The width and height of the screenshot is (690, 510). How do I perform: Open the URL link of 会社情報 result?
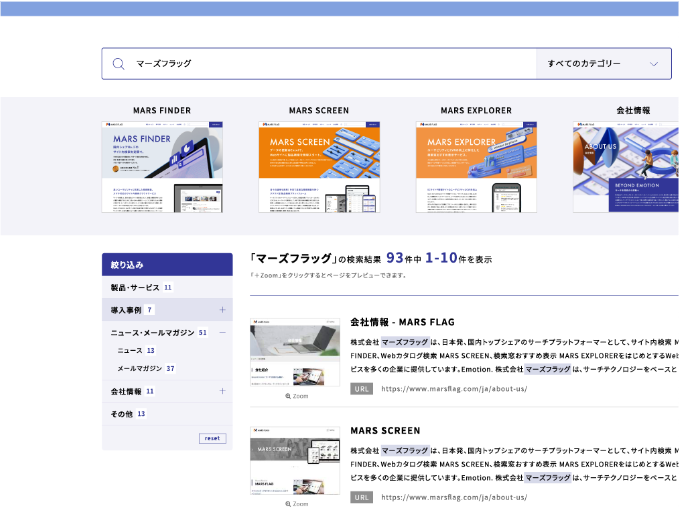pyautogui.click(x=454, y=389)
